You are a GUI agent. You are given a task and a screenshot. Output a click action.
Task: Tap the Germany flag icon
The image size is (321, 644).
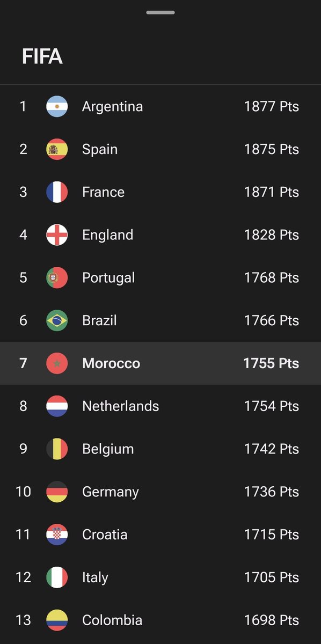(x=57, y=492)
